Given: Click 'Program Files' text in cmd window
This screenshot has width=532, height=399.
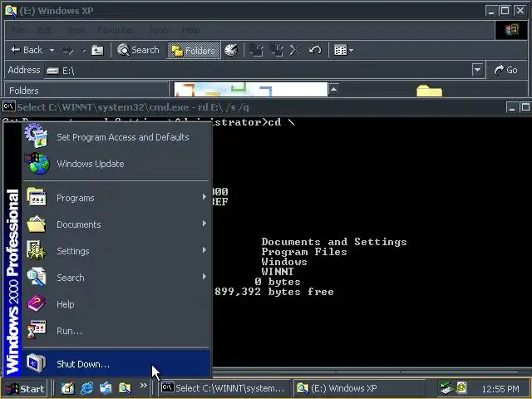Looking at the screenshot, I should point(304,252).
